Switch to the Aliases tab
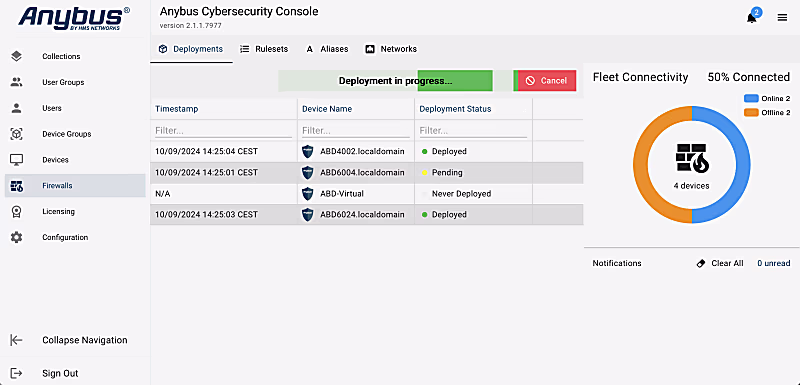The width and height of the screenshot is (800, 385). (327, 49)
